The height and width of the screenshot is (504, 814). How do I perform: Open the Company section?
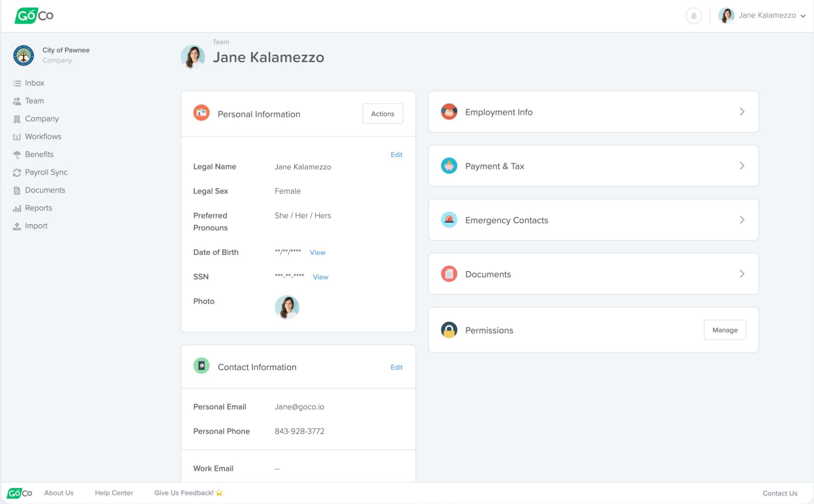click(42, 119)
